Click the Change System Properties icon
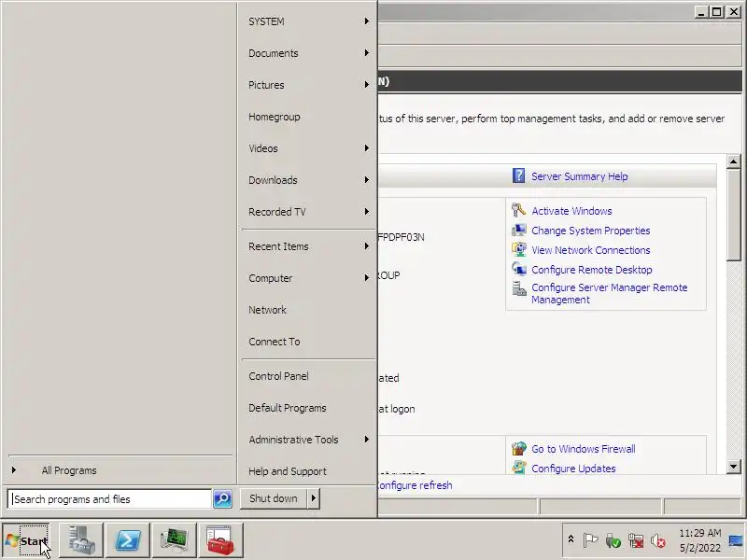Image resolution: width=747 pixels, height=560 pixels. click(518, 231)
